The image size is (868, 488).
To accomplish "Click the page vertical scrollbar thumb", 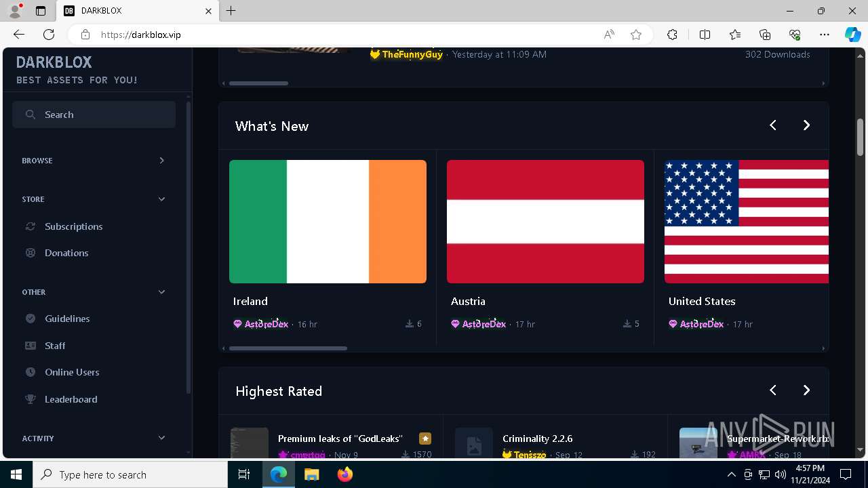I will click(x=861, y=137).
